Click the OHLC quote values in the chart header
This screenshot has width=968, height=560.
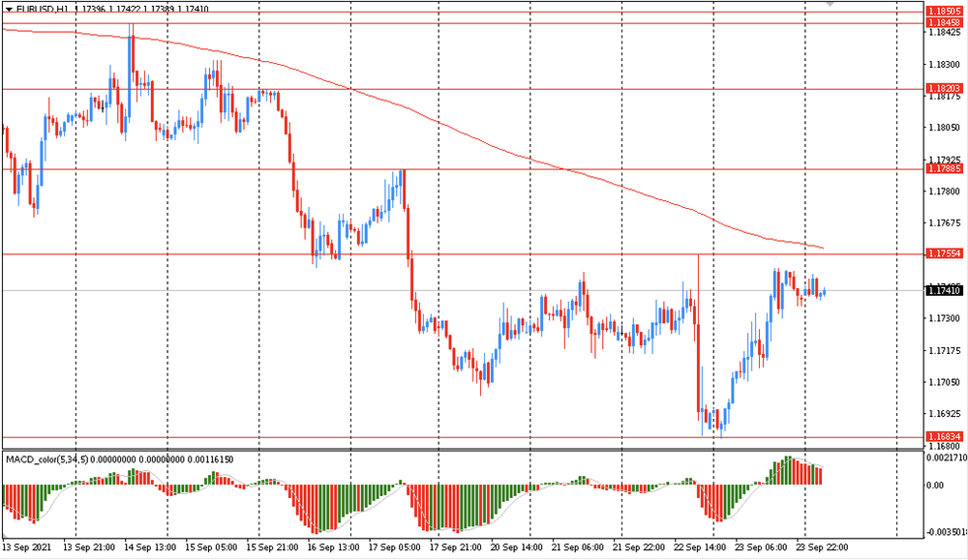pyautogui.click(x=141, y=10)
